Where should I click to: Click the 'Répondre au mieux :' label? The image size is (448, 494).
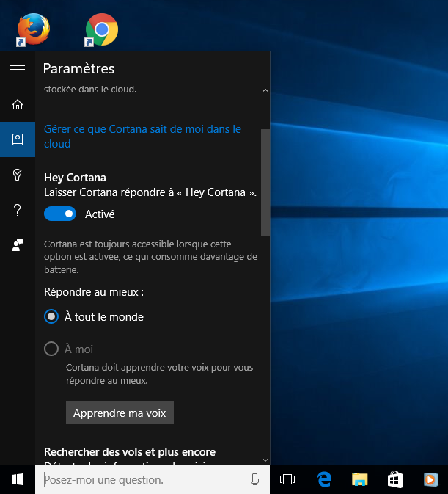[x=94, y=292]
